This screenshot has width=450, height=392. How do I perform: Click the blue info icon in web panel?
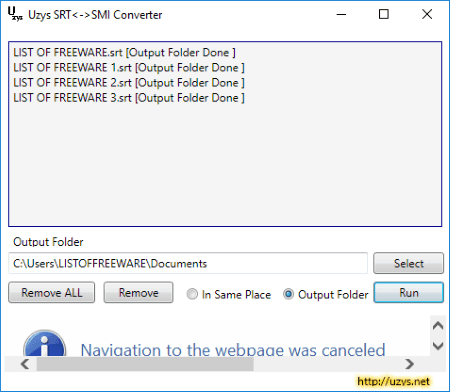pos(44,343)
